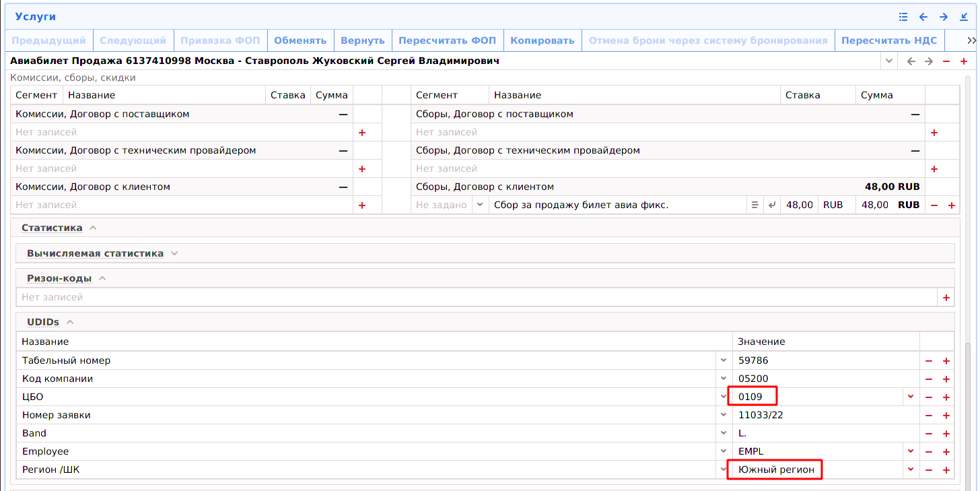Click the blue right arrow in Услуги header
The width and height of the screenshot is (980, 491).
click(944, 17)
